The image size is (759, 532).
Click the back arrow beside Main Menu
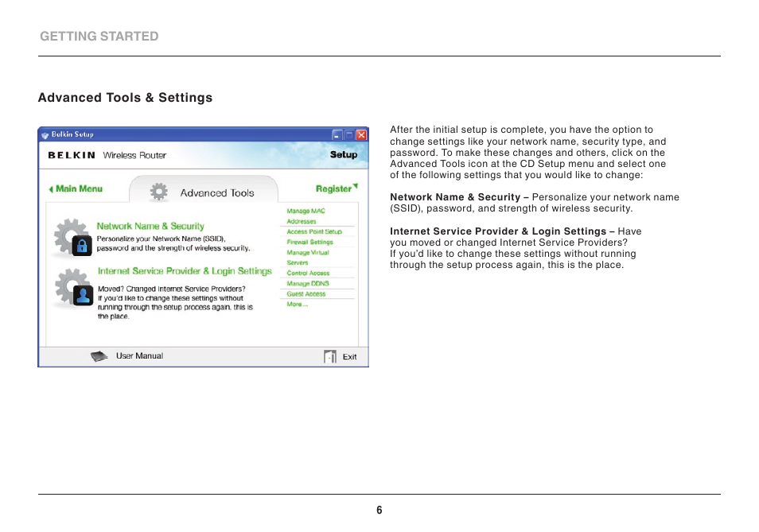(x=50, y=189)
